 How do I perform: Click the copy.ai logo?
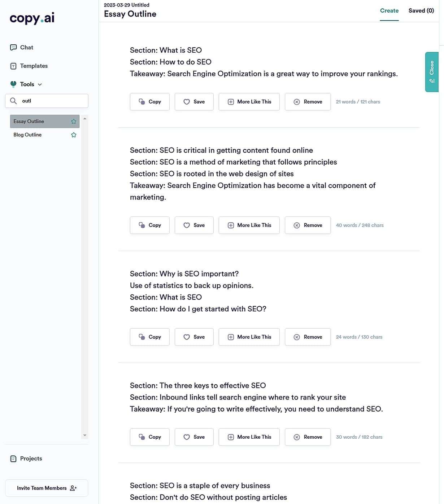(32, 18)
